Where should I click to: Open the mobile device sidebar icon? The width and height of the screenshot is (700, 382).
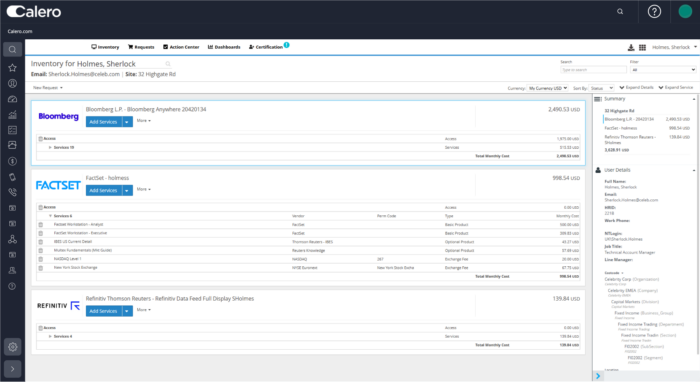pyautogui.click(x=12, y=177)
